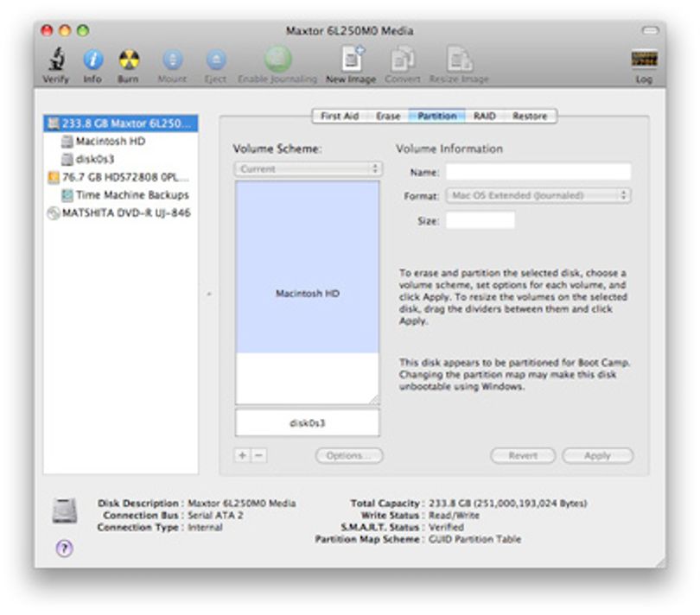Open the Volume Scheme Current dropdown
Screen dimensions: 700x615
point(308,168)
